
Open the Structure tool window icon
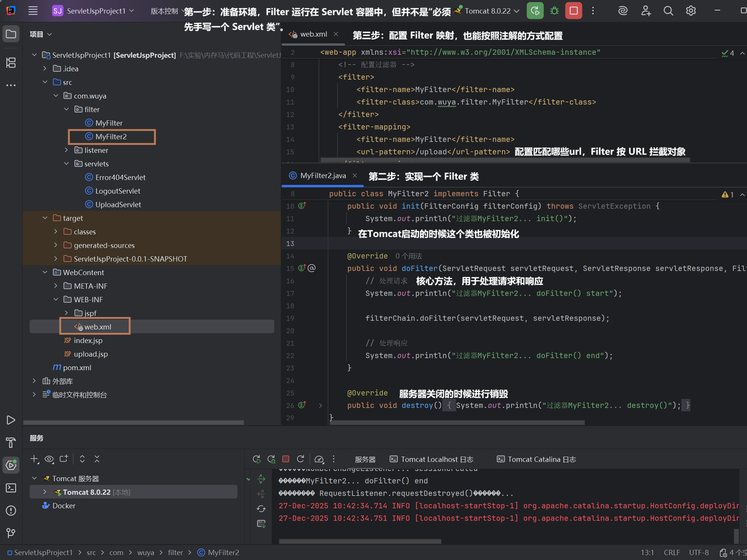point(11,63)
